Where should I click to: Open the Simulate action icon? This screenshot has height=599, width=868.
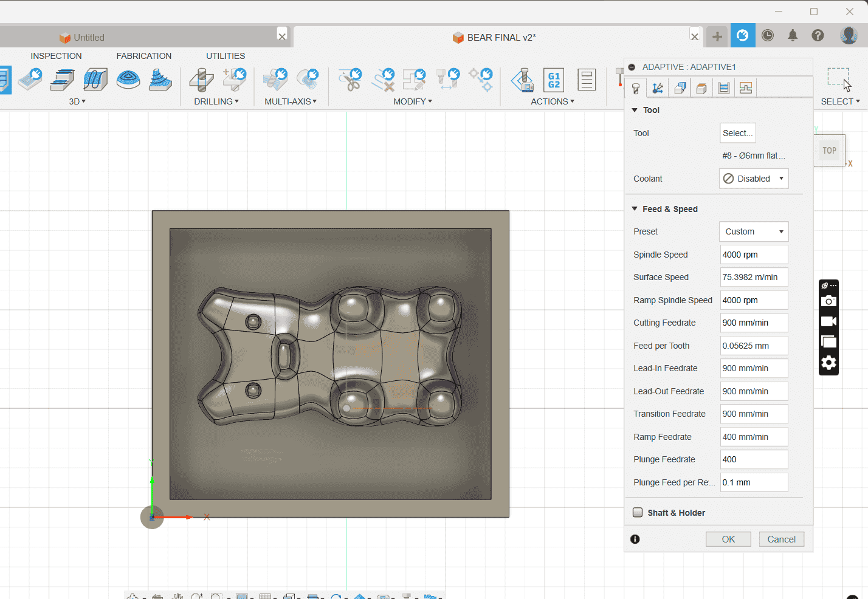coord(522,80)
